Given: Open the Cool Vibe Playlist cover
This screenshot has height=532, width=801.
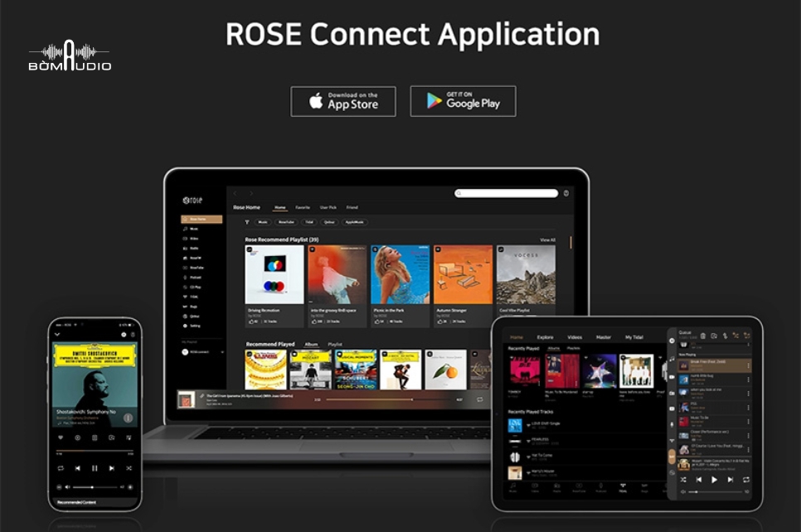Looking at the screenshot, I should [x=526, y=274].
